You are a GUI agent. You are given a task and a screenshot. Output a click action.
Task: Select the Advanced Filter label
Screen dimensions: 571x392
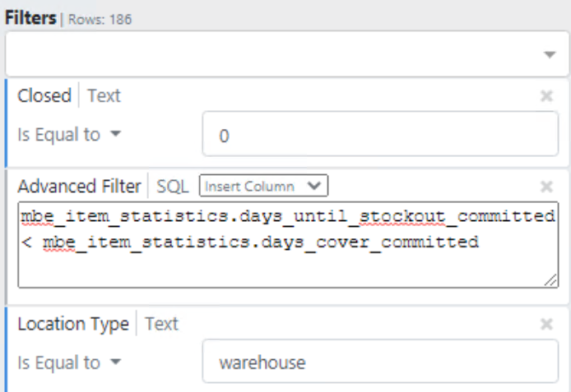coord(80,187)
